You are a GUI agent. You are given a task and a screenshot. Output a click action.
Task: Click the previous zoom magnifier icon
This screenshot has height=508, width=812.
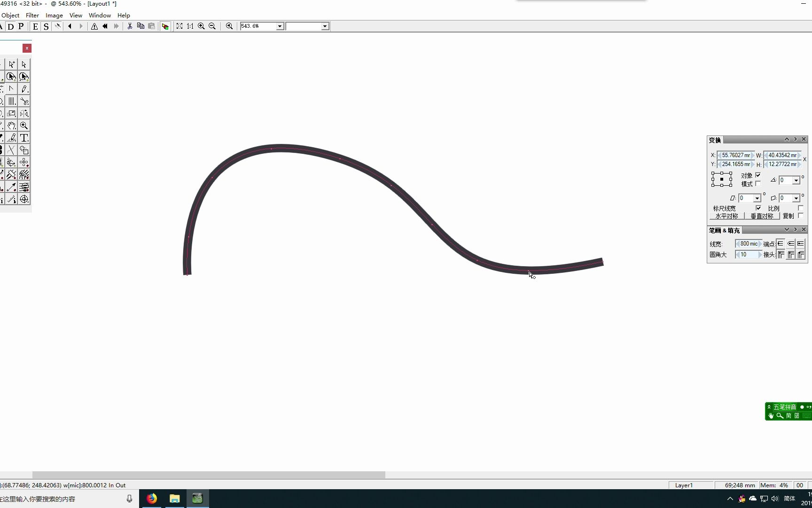click(229, 26)
